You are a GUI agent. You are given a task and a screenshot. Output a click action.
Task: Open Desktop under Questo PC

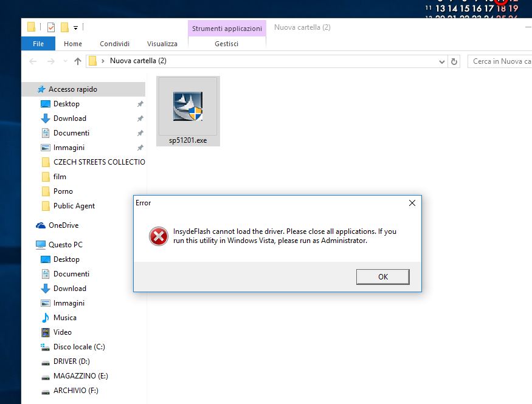pos(66,259)
